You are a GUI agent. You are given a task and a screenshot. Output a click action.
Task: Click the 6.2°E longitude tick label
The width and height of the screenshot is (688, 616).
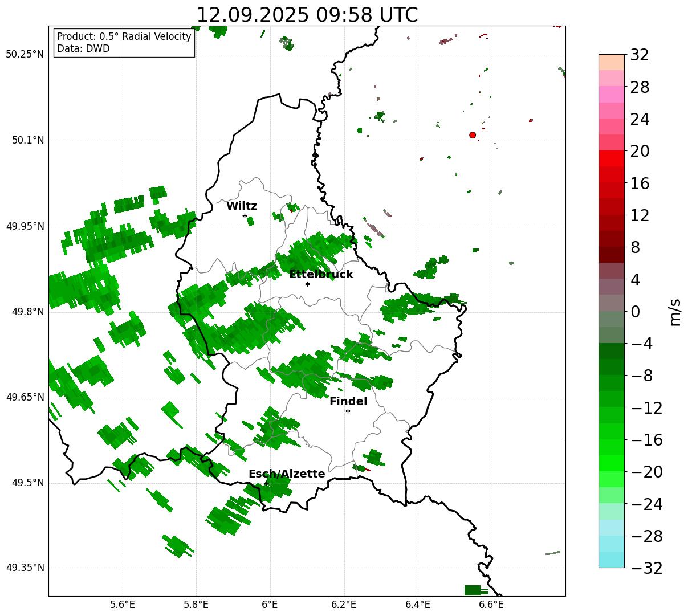(x=344, y=604)
